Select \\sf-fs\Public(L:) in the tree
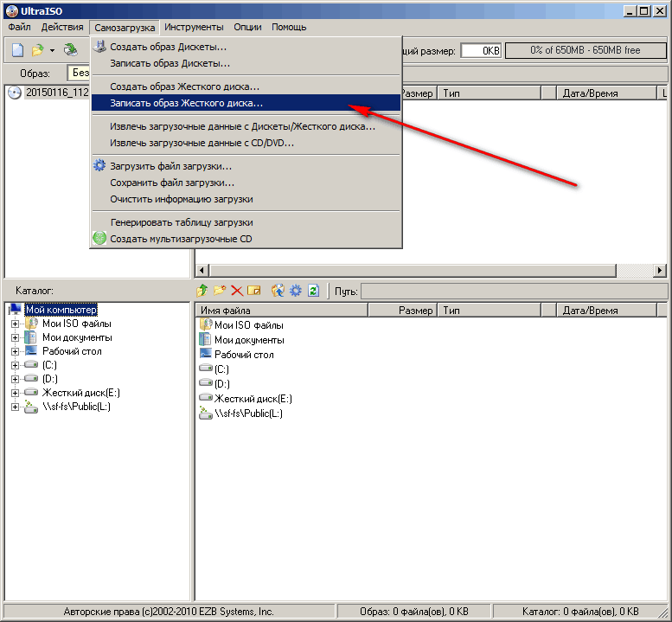This screenshot has width=672, height=622. click(x=76, y=407)
